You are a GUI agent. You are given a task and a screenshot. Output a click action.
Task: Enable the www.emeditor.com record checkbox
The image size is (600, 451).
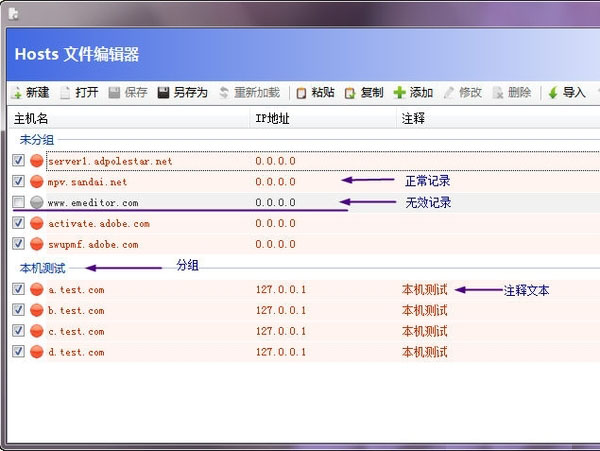coord(19,202)
